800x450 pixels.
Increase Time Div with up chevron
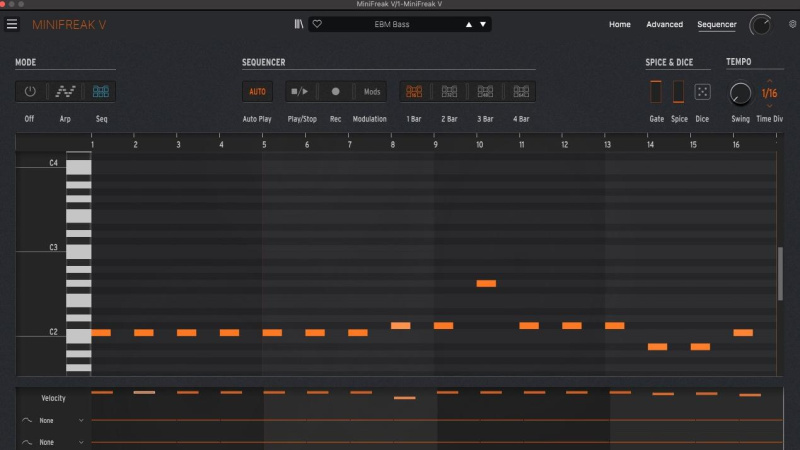pos(769,81)
